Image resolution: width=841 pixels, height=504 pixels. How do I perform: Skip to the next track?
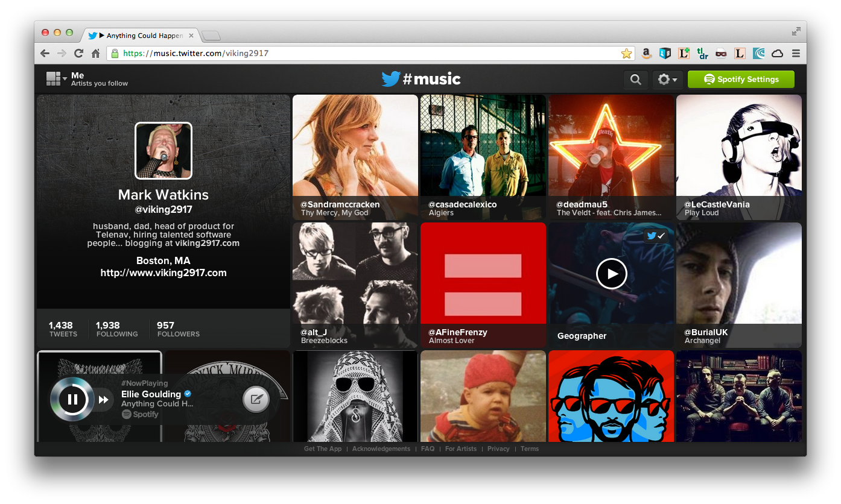coord(104,399)
